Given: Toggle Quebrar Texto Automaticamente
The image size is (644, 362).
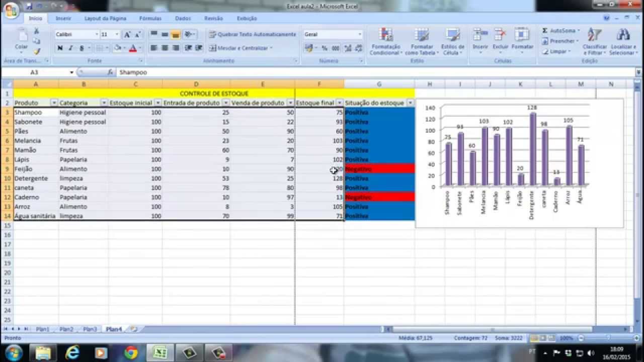Looking at the screenshot, I should coord(252,35).
